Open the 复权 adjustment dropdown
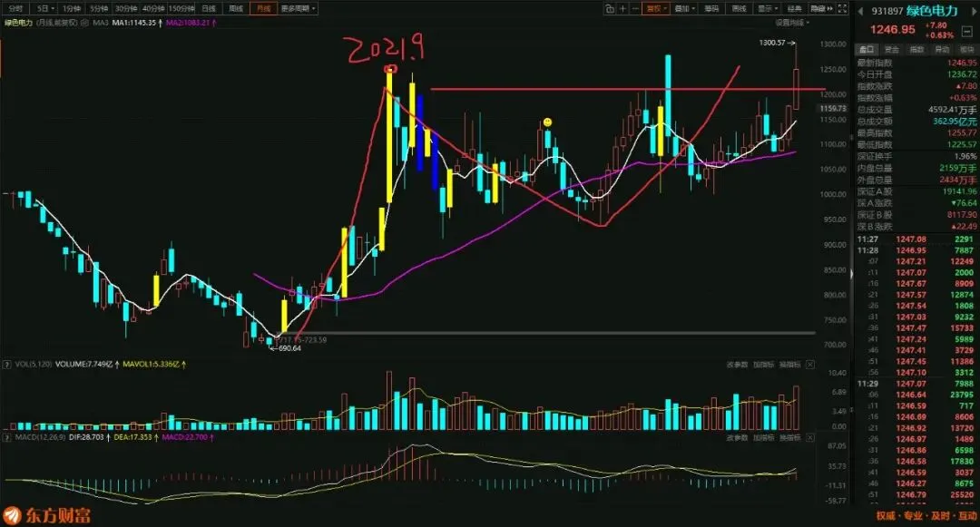 pyautogui.click(x=656, y=9)
